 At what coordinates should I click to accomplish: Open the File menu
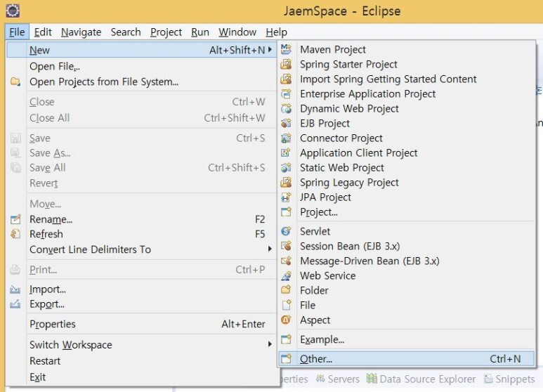tap(17, 32)
